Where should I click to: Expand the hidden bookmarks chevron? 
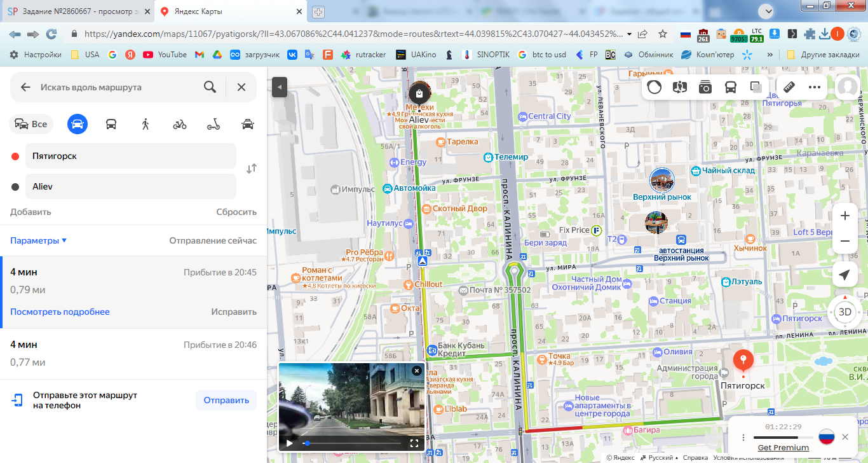click(x=770, y=55)
